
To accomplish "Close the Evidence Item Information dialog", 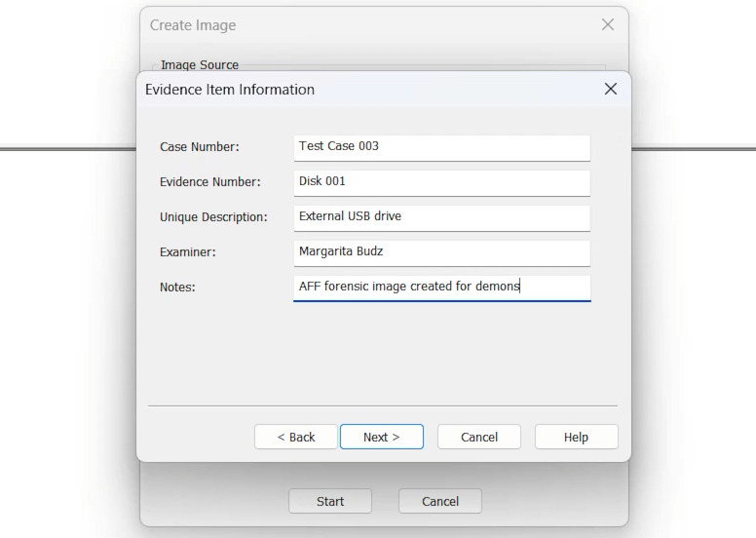I will [611, 89].
